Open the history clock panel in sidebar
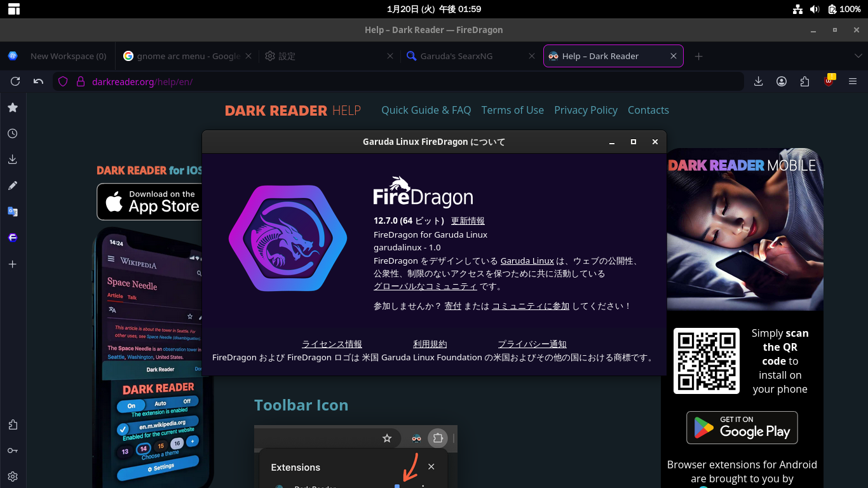 13,133
